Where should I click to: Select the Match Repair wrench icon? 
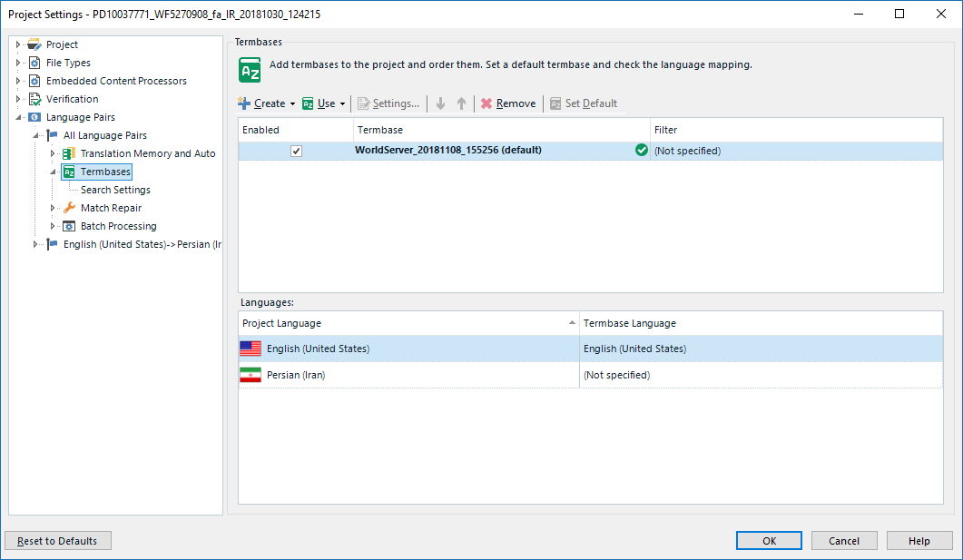[69, 208]
